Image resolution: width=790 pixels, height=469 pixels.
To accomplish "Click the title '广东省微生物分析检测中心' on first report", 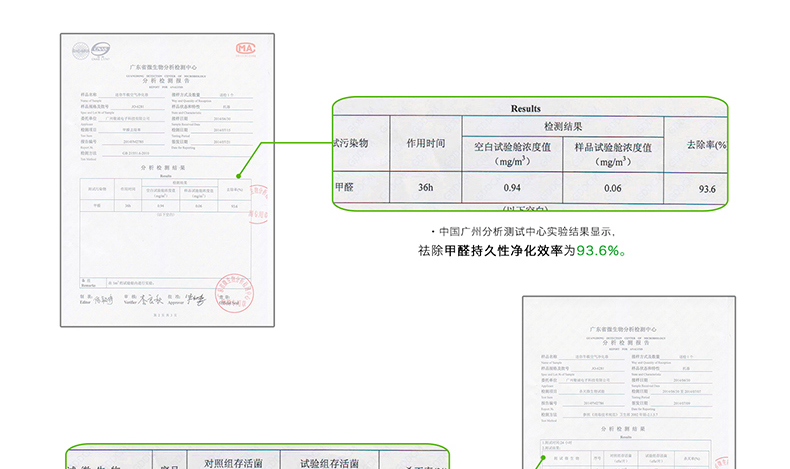I will (x=163, y=67).
